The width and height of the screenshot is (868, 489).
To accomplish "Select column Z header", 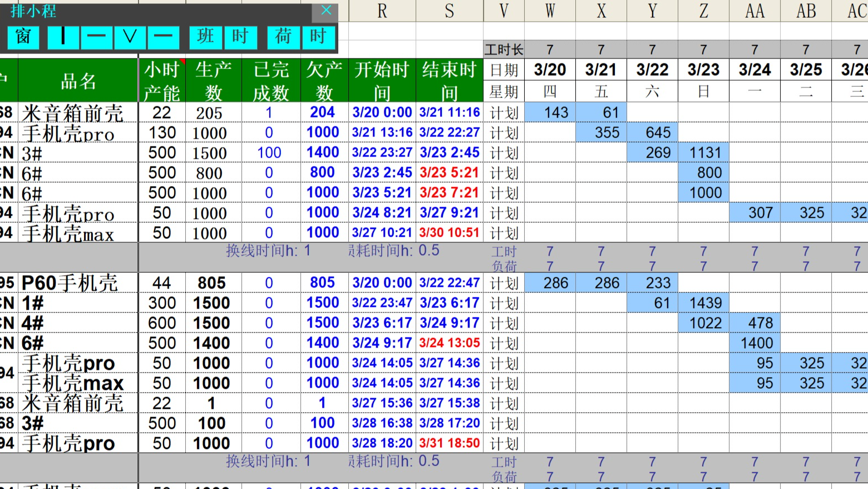I will pos(704,11).
